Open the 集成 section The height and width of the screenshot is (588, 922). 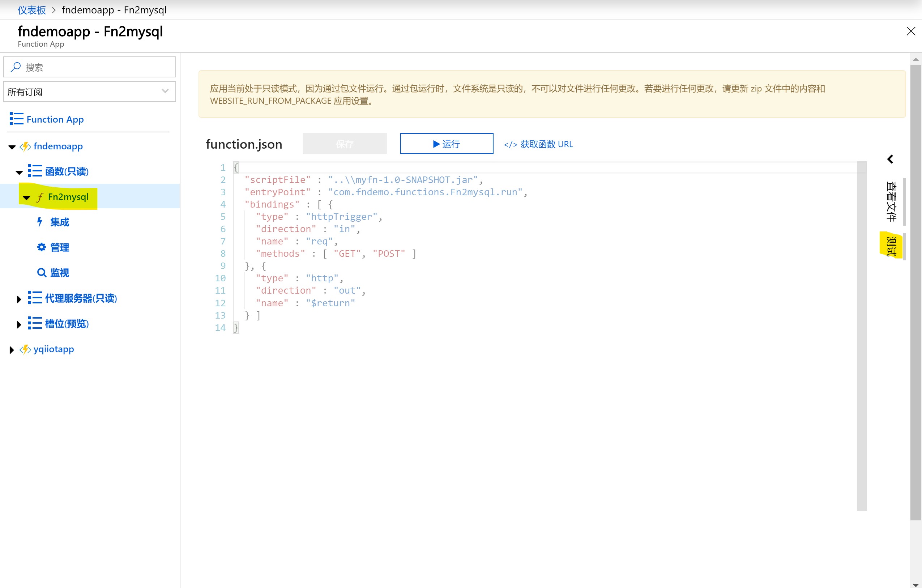point(60,222)
